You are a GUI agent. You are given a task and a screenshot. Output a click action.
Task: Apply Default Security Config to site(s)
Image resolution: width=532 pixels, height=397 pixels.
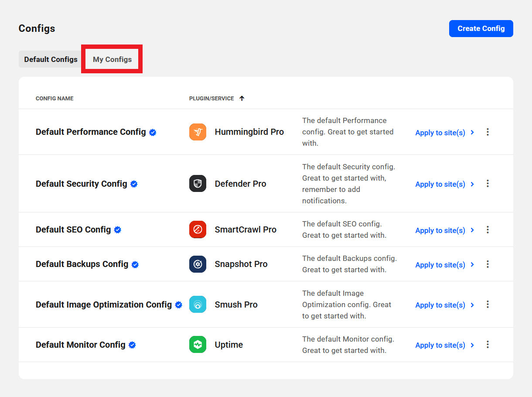click(445, 184)
